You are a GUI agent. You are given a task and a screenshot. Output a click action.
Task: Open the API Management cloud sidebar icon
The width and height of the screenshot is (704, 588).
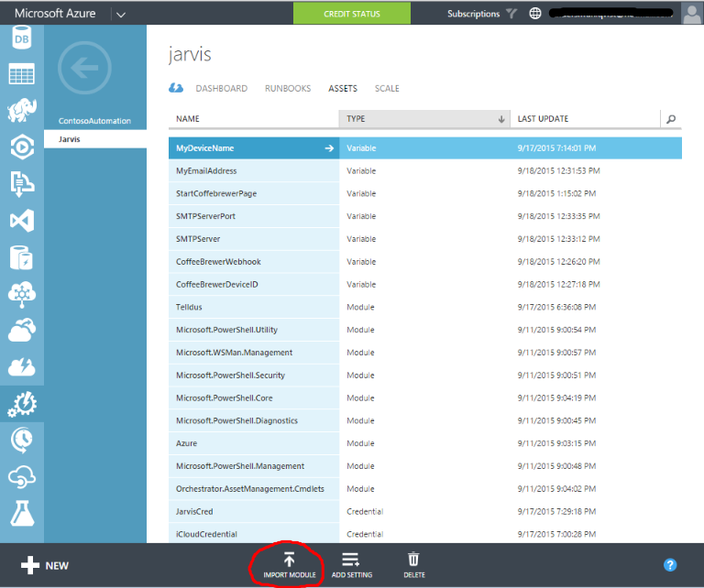pos(22,476)
